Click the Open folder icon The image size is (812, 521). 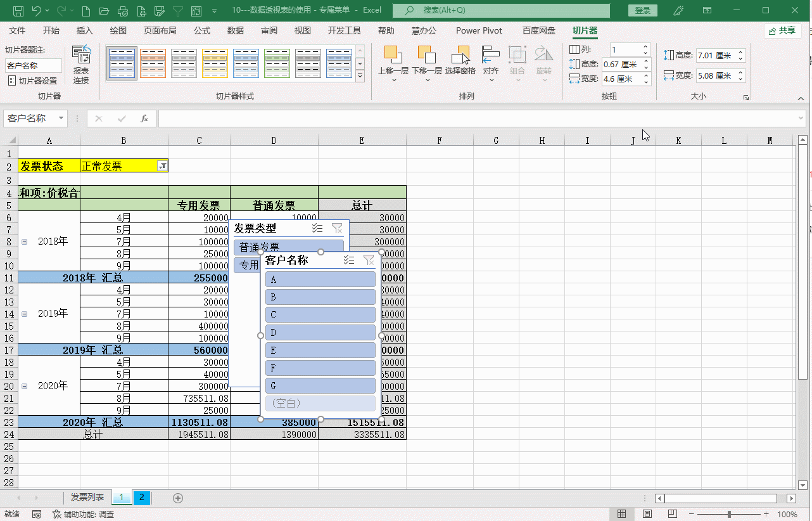(x=105, y=11)
